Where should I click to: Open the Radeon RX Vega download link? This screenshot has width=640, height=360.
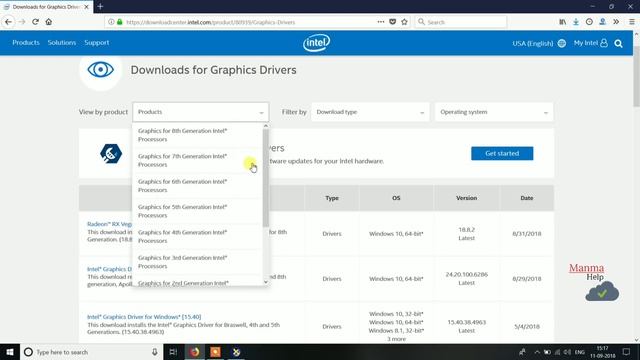[109, 224]
